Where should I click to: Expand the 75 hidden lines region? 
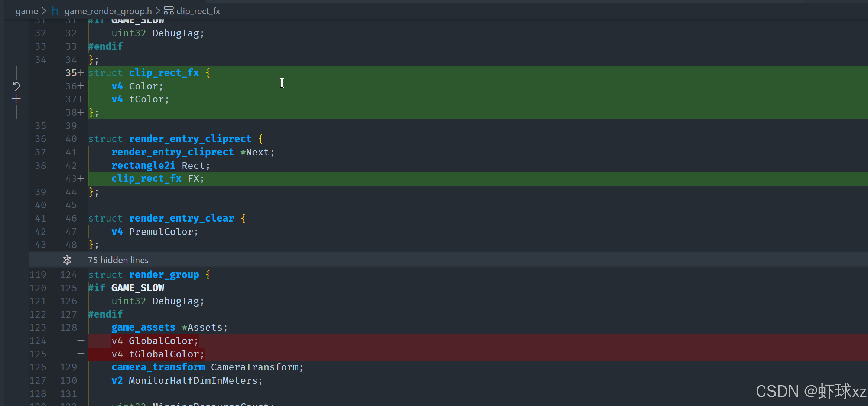click(x=118, y=260)
